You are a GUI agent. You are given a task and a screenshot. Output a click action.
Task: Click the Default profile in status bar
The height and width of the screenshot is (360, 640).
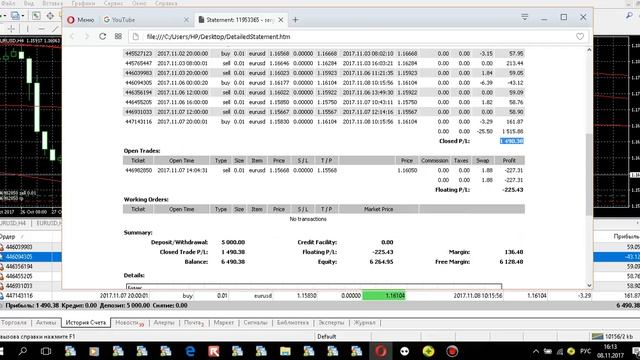click(327, 337)
